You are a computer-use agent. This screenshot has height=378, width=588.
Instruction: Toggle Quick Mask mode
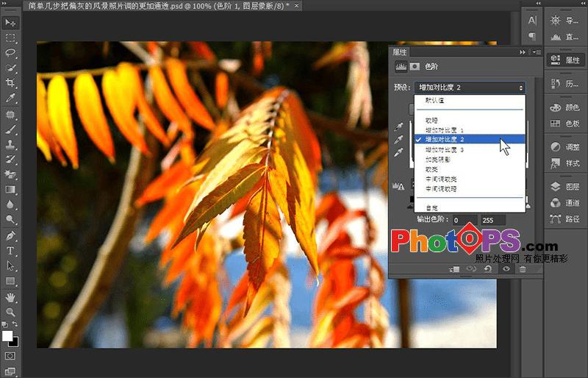[10, 355]
